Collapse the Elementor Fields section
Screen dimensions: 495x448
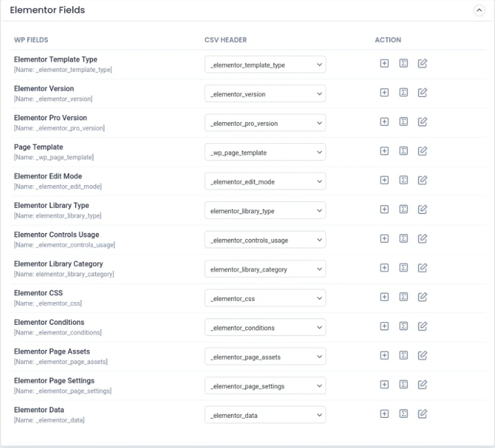coord(478,11)
